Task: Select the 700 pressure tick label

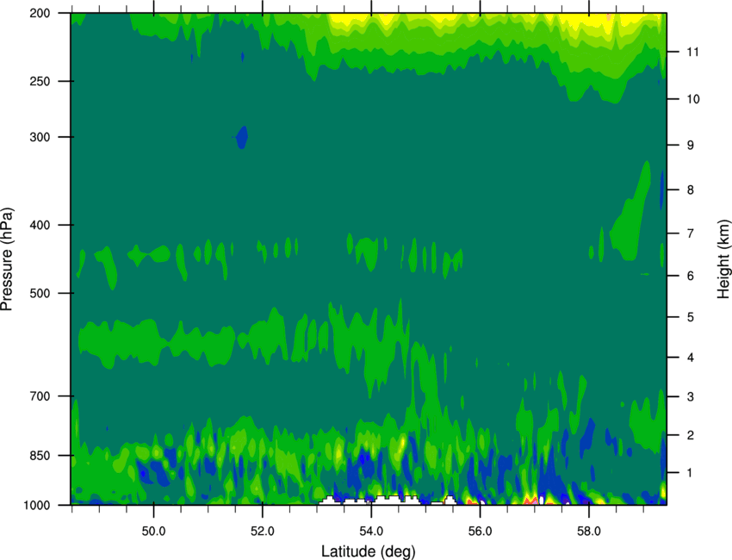Action: [x=40, y=396]
